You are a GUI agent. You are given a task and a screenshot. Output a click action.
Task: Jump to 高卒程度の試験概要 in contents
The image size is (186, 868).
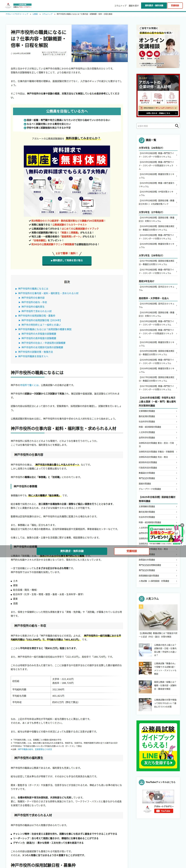point(39,338)
